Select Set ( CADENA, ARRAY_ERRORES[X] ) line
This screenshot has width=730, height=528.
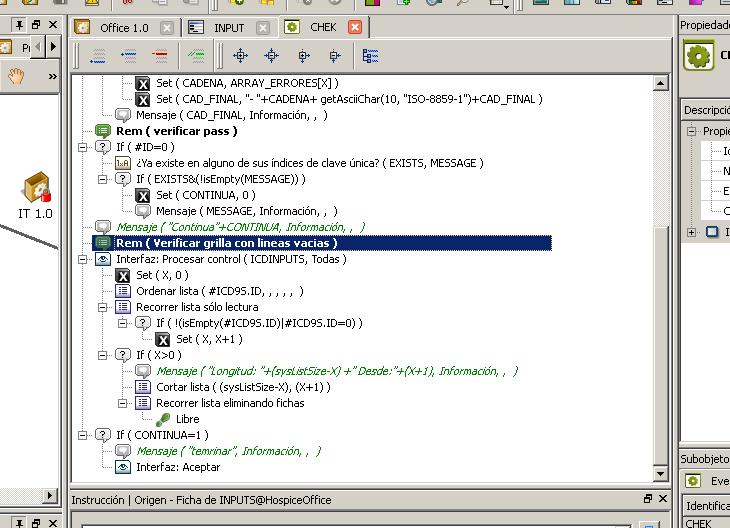click(247, 83)
